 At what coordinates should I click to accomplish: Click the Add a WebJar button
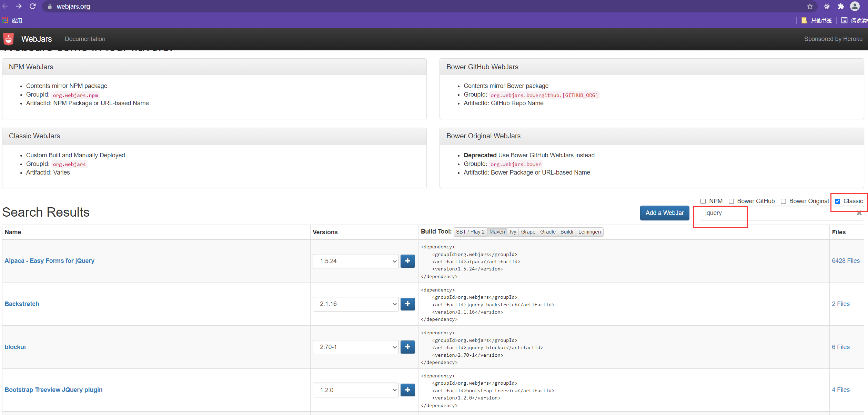click(665, 213)
